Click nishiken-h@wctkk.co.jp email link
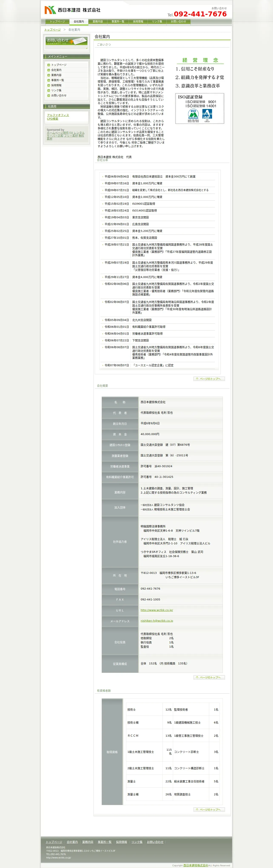Viewport: 273px width, 868px height. pos(157,621)
